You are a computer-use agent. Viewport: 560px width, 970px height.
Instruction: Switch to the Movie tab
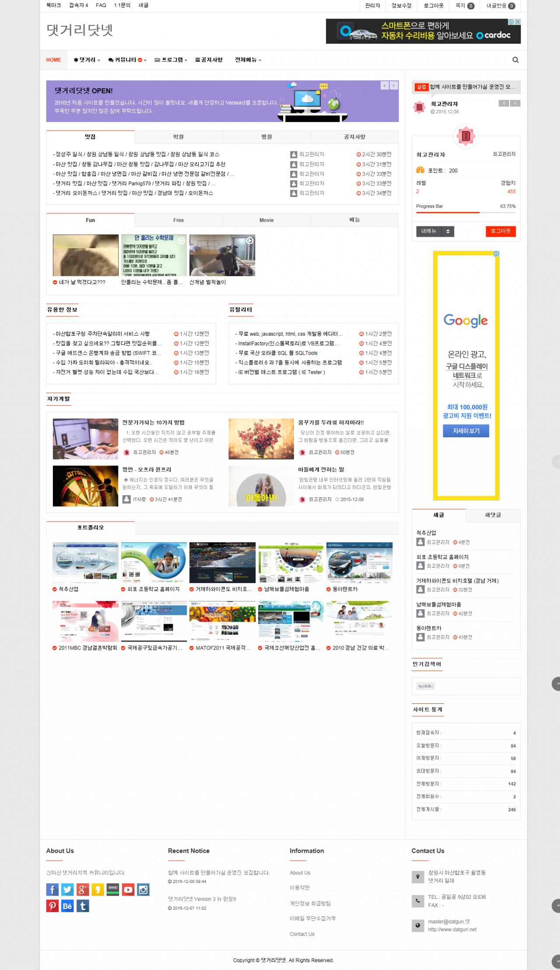[x=266, y=220]
